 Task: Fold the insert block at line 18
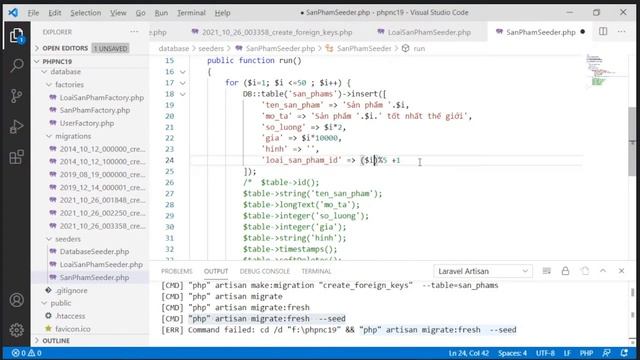(182, 94)
